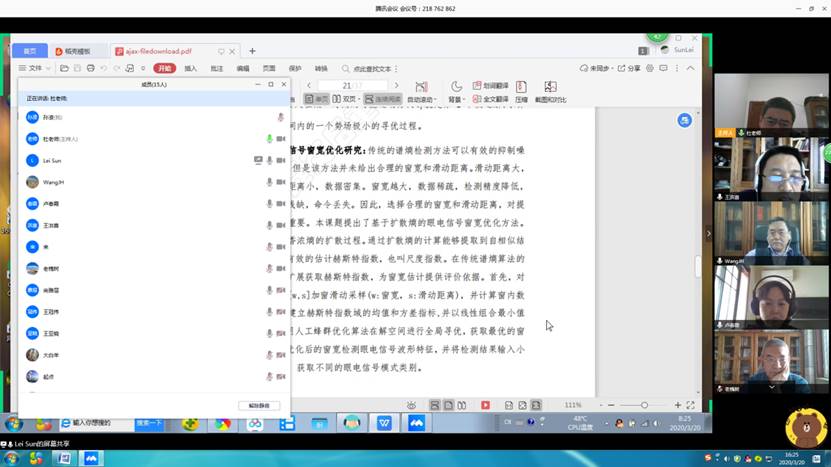The height and width of the screenshot is (467, 831).
Task: Click the page number input field
Action: pyautogui.click(x=350, y=86)
